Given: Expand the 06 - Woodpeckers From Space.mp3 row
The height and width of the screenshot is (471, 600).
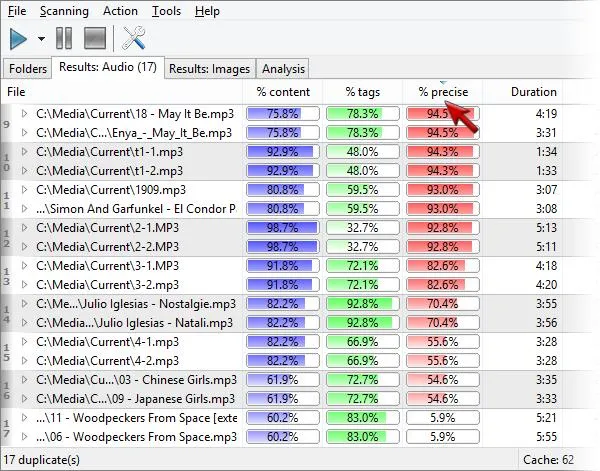Looking at the screenshot, I should (24, 437).
